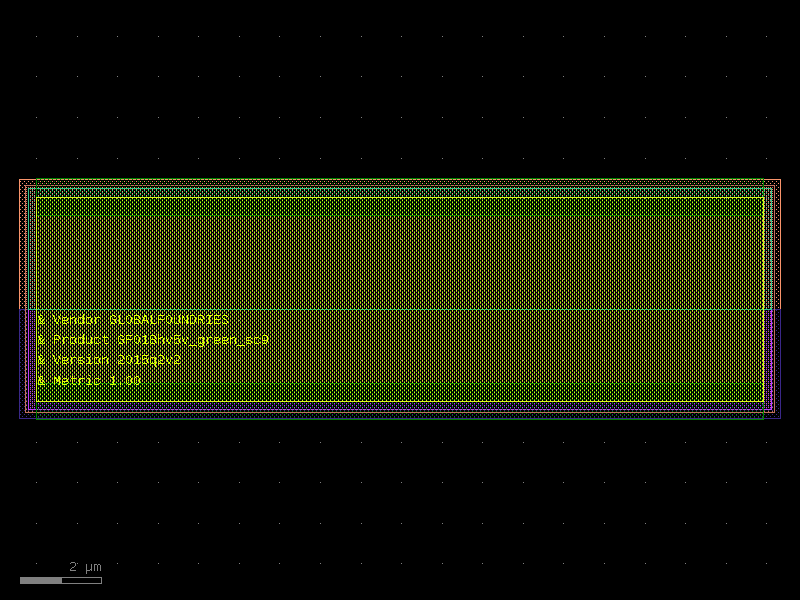Screen dimensions: 800x600
Task: Select the '& Version 2015q2v2' label
Action: click(x=109, y=360)
